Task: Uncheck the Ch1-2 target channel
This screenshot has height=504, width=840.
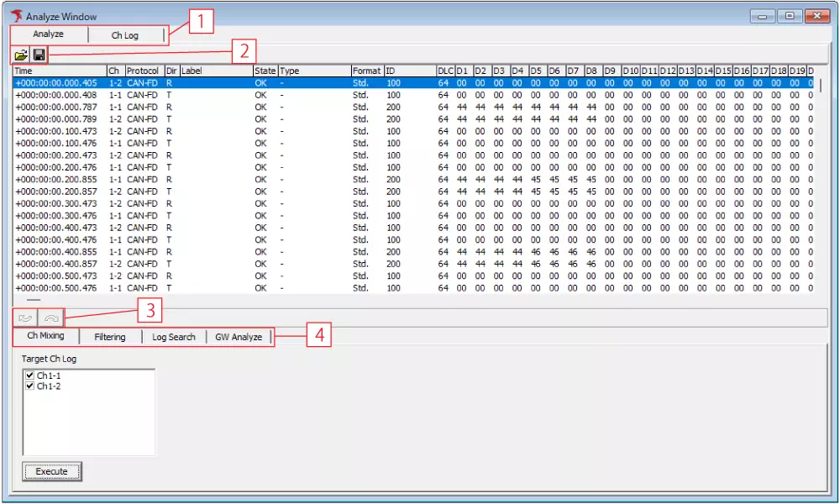Action: pyautogui.click(x=29, y=386)
